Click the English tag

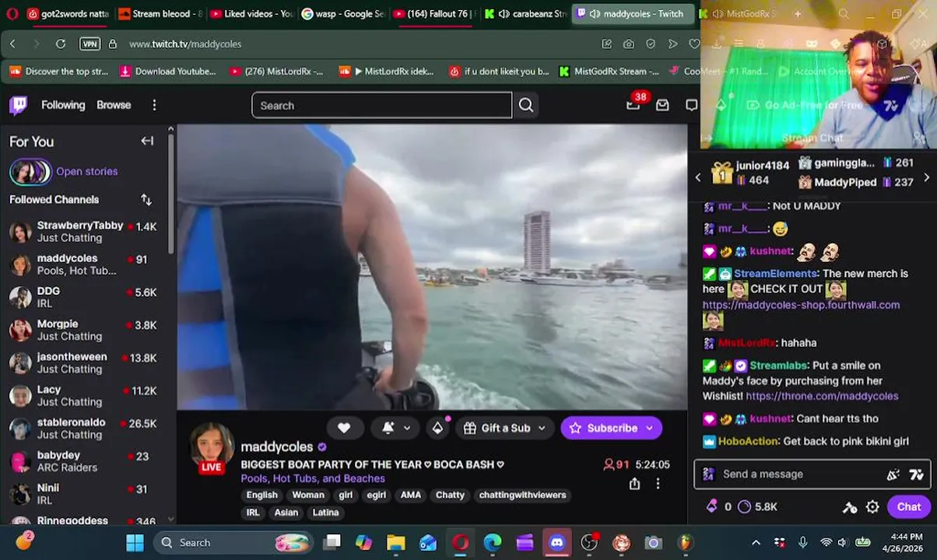pyautogui.click(x=261, y=495)
